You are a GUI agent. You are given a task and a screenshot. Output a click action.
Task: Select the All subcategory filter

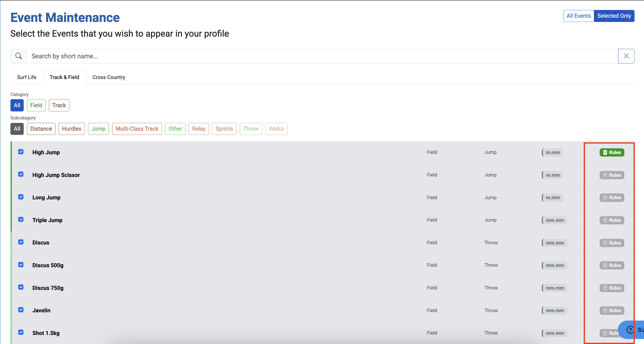coord(17,129)
